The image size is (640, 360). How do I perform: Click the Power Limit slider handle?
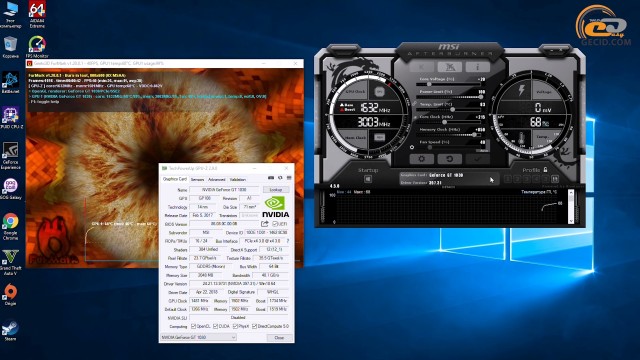480,97
